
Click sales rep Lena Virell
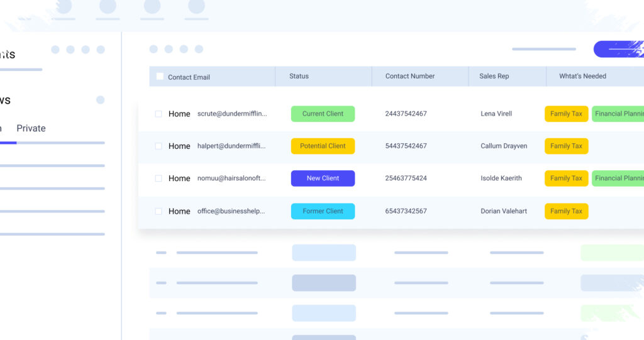tap(496, 114)
